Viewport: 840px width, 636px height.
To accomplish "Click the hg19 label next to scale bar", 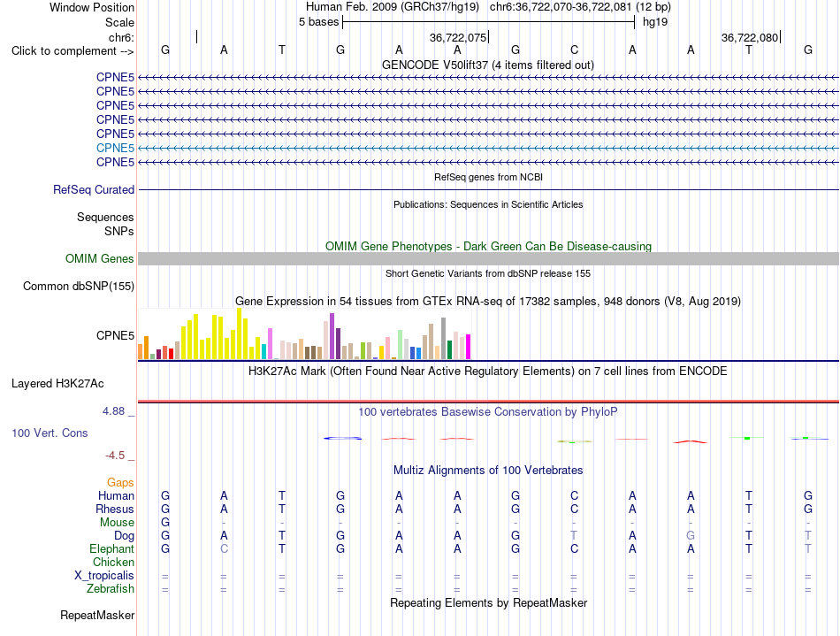I will pos(654,22).
